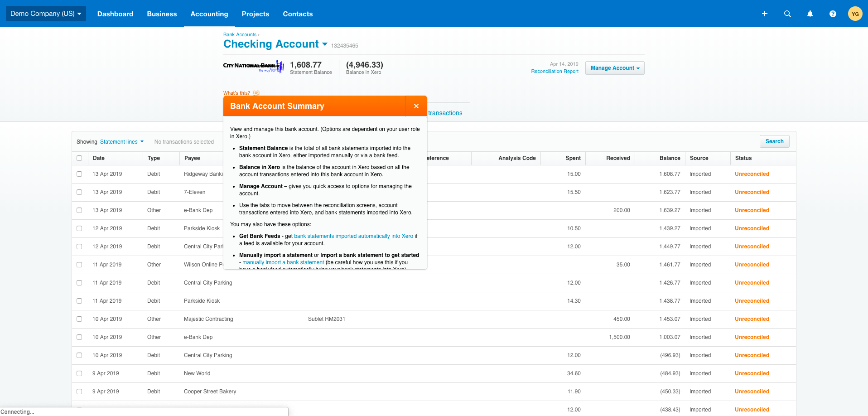Screen dimensions: 868x416
Task: Click the Majestic Contracting payee cell
Action: [x=208, y=319]
